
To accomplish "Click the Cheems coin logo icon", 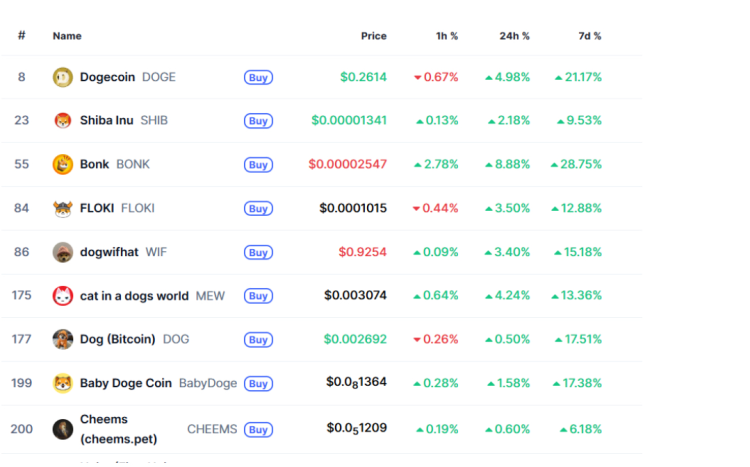I will [x=63, y=429].
